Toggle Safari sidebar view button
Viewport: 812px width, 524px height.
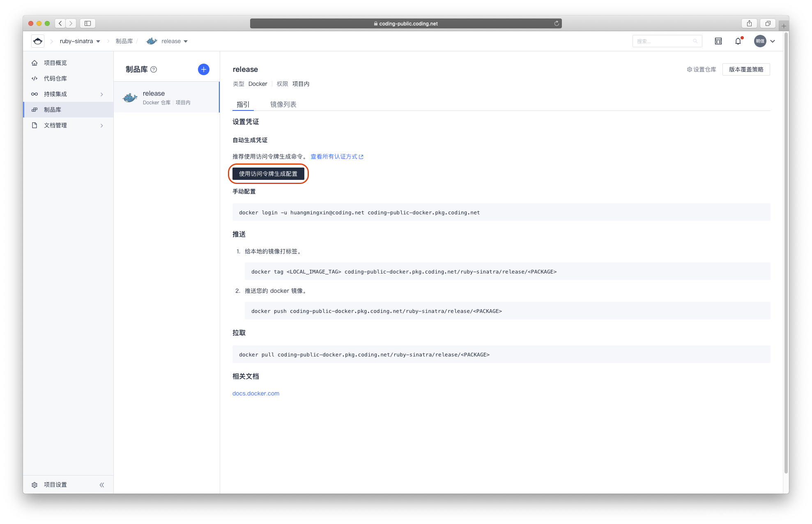87,23
